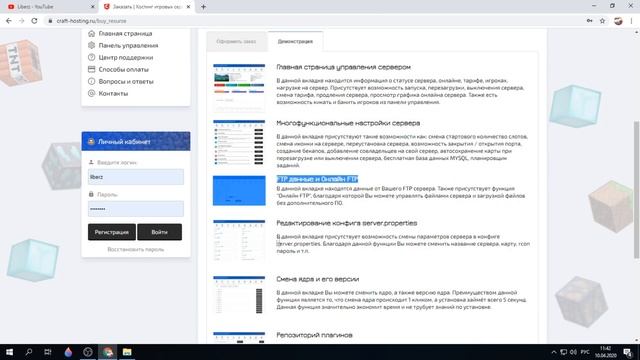The height and width of the screenshot is (360, 640).
Task: Bookmark this page with the star
Action: coord(602,21)
